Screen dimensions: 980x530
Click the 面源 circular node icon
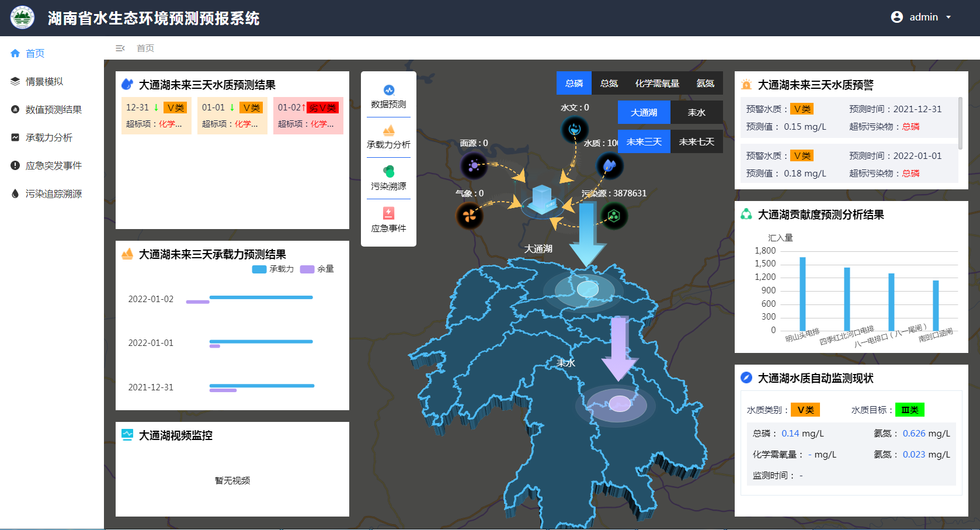474,165
